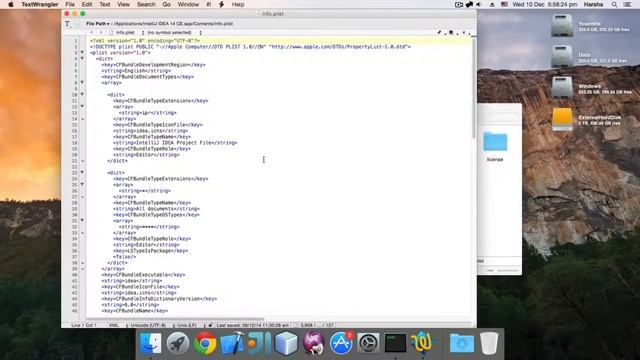Open Finder from the Dock
Viewport: 640px width, 360px height.
point(151,343)
